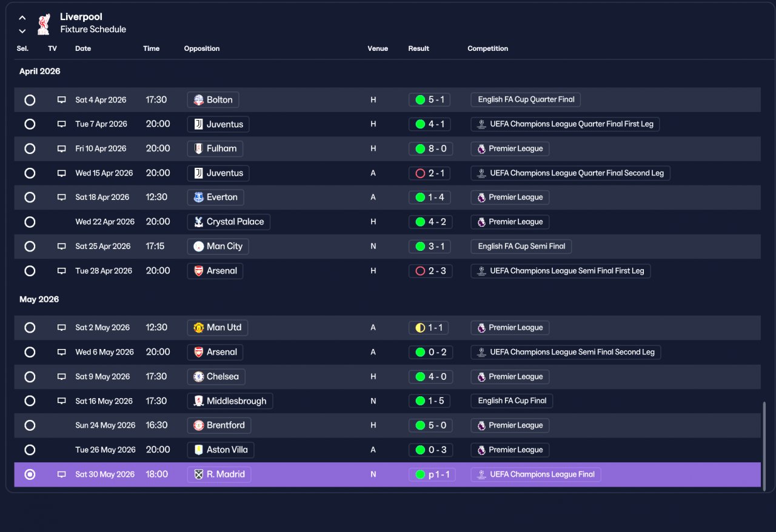Select the radio button for R. Madrid fixture

[x=30, y=474]
